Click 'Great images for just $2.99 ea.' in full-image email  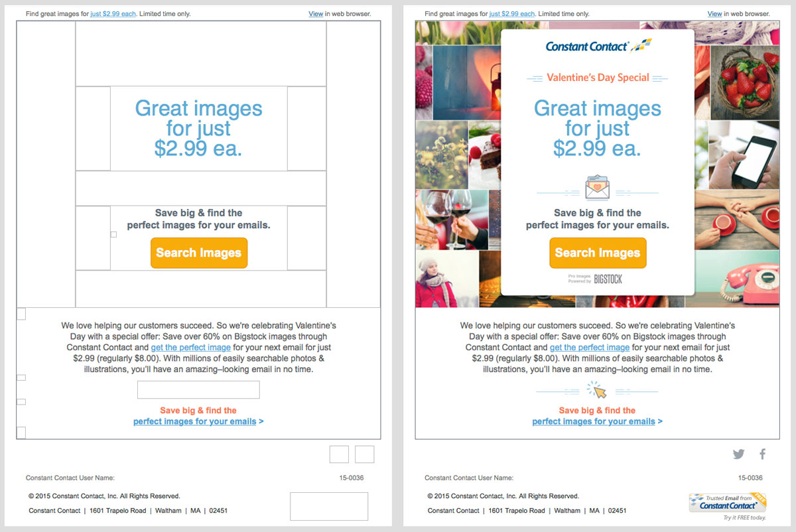598,128
